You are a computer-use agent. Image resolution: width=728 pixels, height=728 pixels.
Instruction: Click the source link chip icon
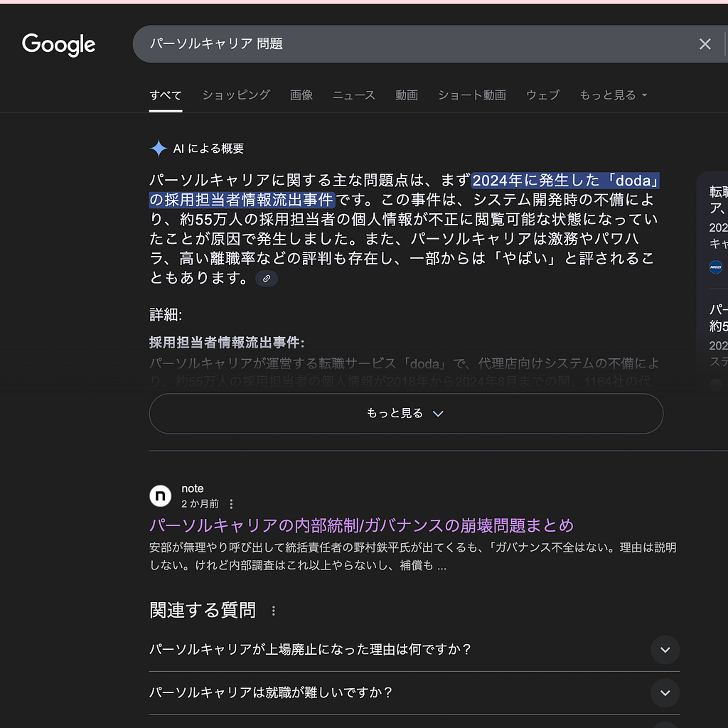click(x=267, y=279)
